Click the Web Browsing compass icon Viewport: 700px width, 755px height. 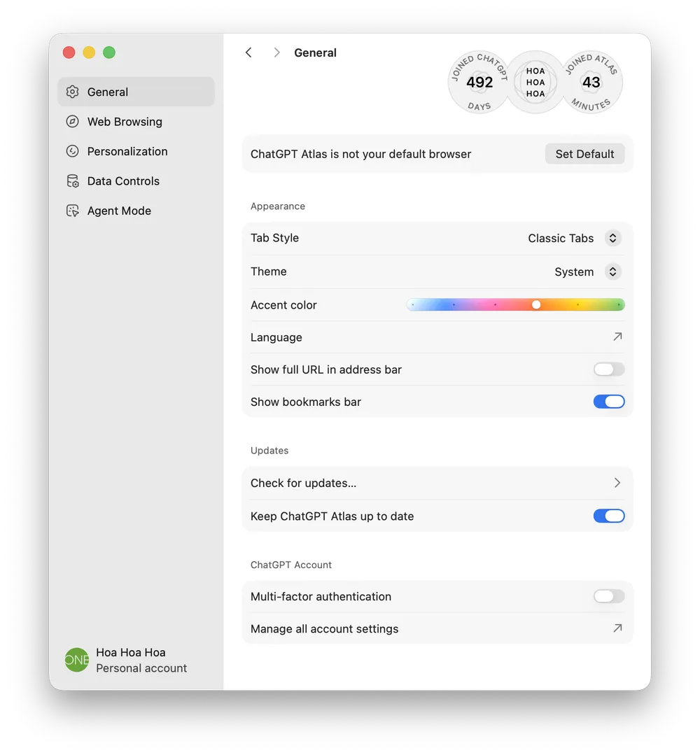(x=72, y=121)
